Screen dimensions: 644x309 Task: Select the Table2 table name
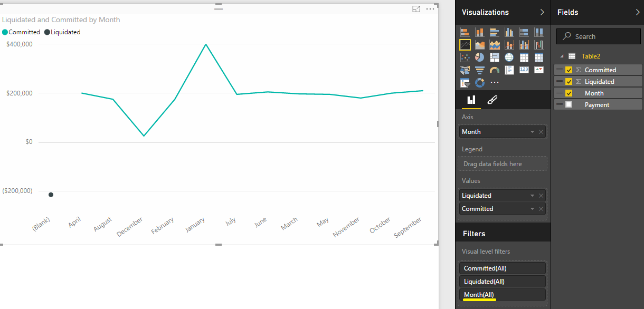[591, 56]
